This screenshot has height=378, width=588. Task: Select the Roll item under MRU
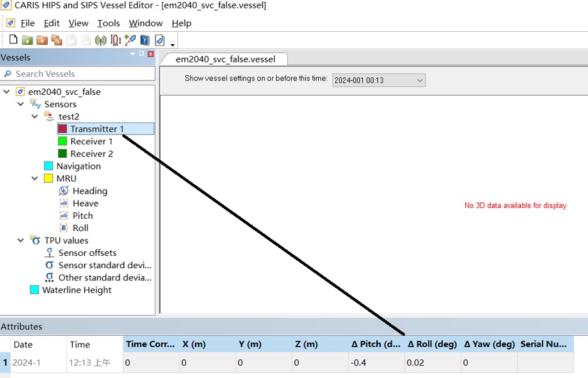click(x=81, y=228)
